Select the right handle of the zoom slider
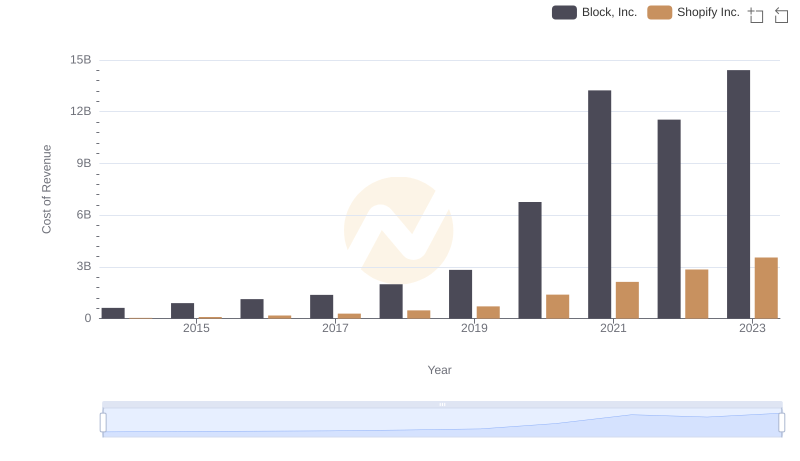Screen dimensions: 800x461 point(781,422)
